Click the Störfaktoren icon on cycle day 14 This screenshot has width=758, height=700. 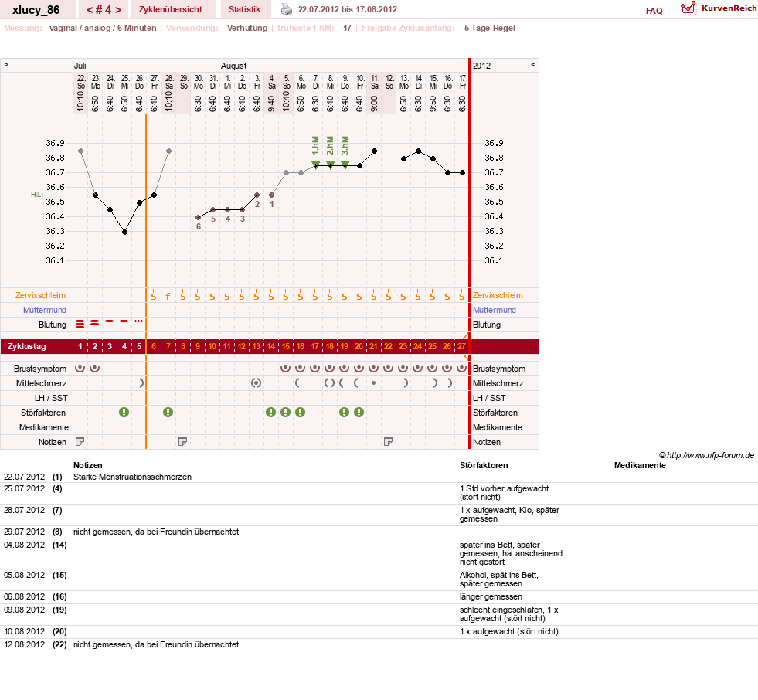(270, 413)
